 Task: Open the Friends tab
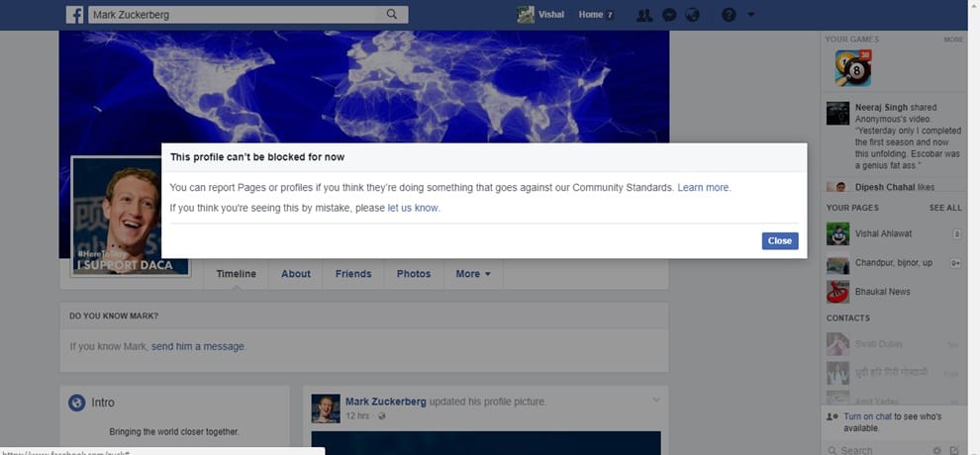353,274
